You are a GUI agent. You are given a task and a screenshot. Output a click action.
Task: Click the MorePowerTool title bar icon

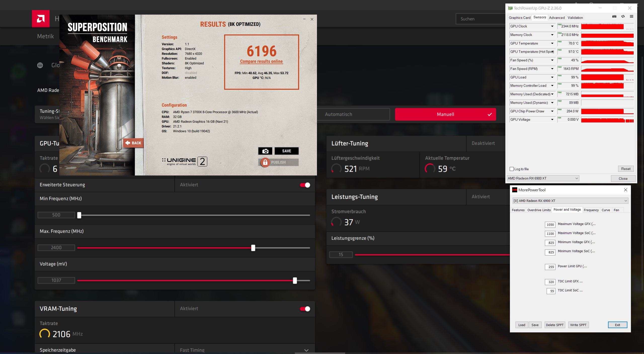point(515,190)
